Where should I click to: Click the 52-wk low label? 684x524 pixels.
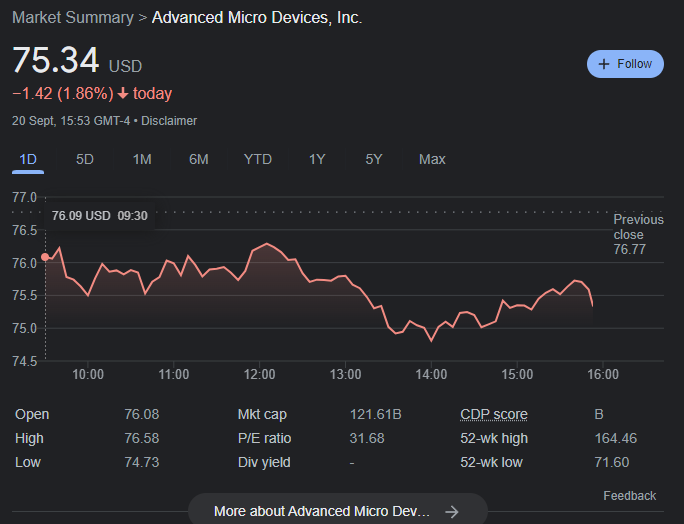coord(491,462)
